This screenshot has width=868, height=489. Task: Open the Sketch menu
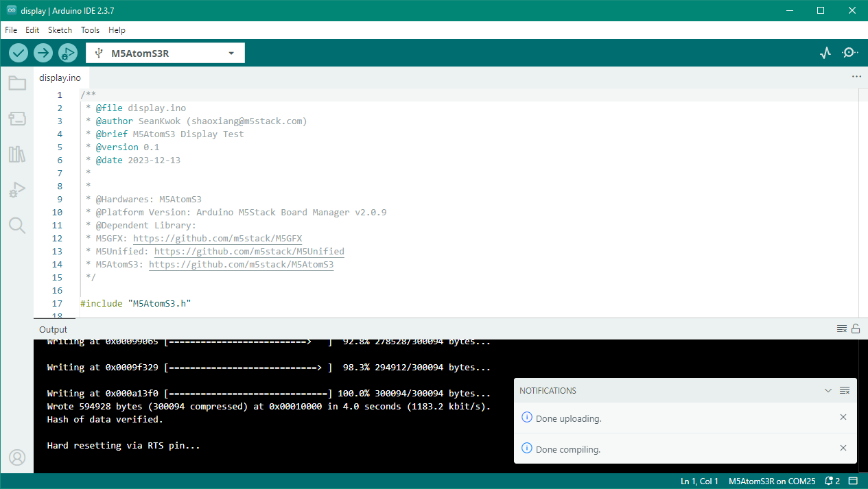click(60, 30)
